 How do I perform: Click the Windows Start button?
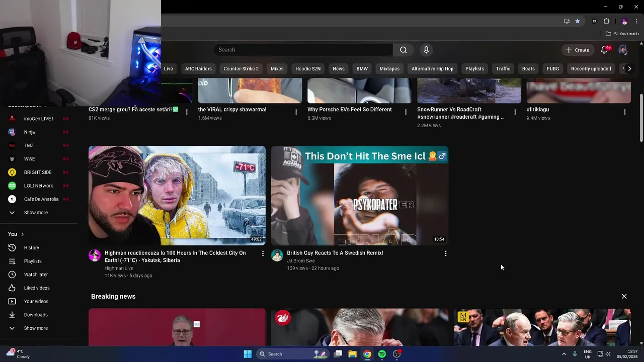pos(248,354)
